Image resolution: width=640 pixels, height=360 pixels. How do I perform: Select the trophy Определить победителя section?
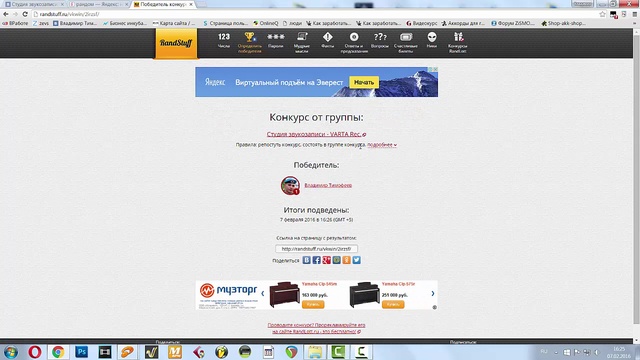coord(249,42)
